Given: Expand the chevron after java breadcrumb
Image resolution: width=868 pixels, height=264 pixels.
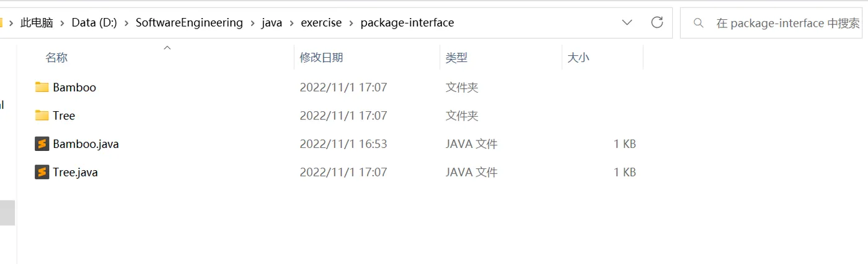Looking at the screenshot, I should pos(291,23).
